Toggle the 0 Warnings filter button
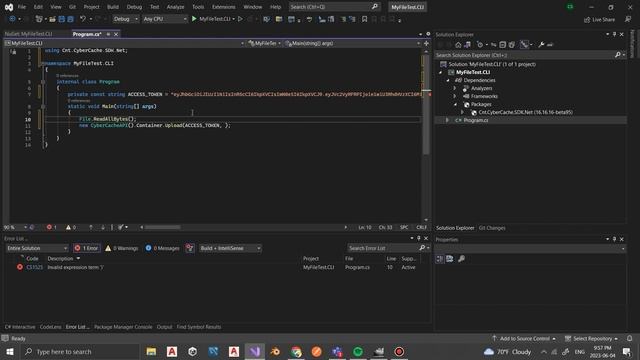Image resolution: width=640 pixels, height=360 pixels. [x=122, y=248]
